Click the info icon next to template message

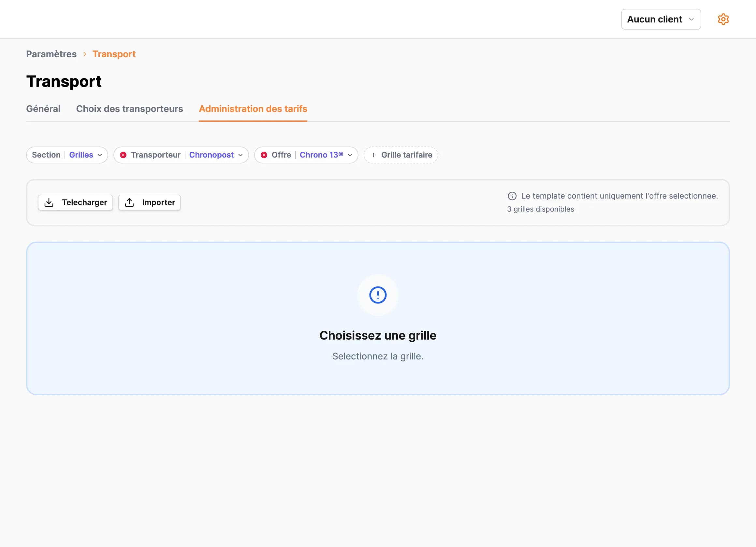click(512, 196)
